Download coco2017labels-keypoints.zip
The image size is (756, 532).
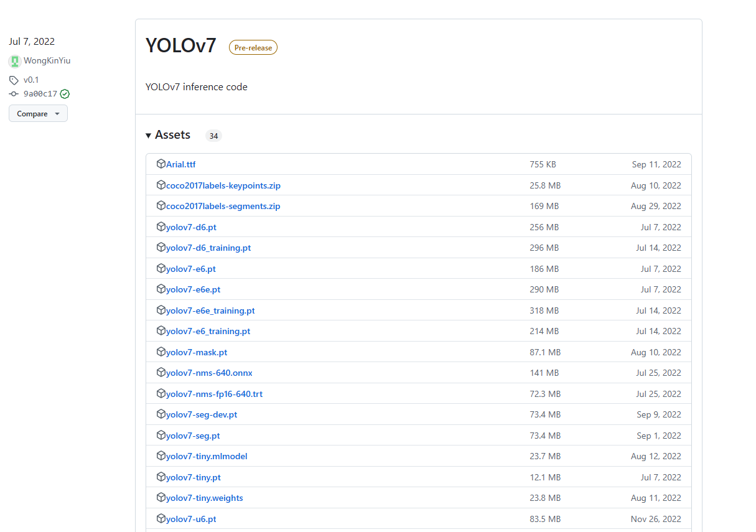point(223,185)
